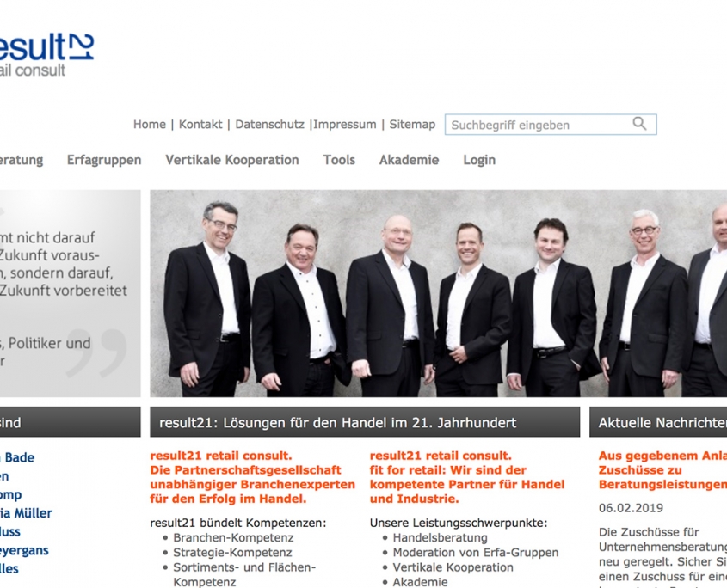Open the Impressum link
The image size is (727, 588).
[x=345, y=124]
